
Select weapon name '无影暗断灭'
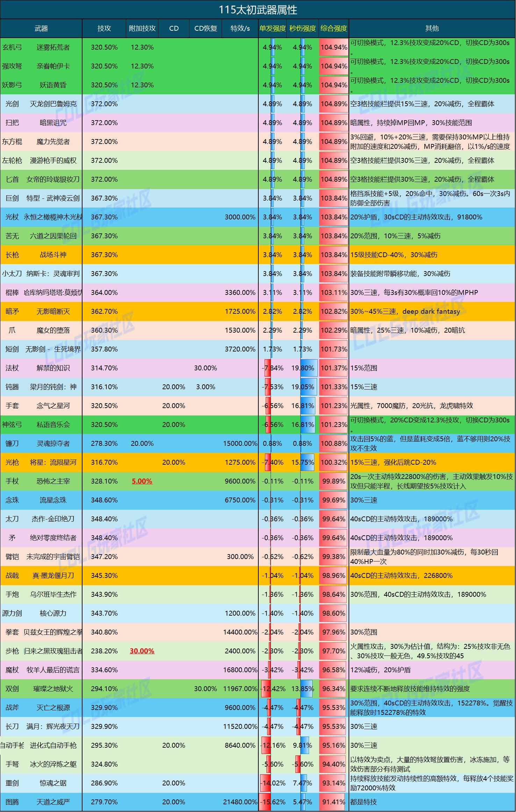click(53, 311)
